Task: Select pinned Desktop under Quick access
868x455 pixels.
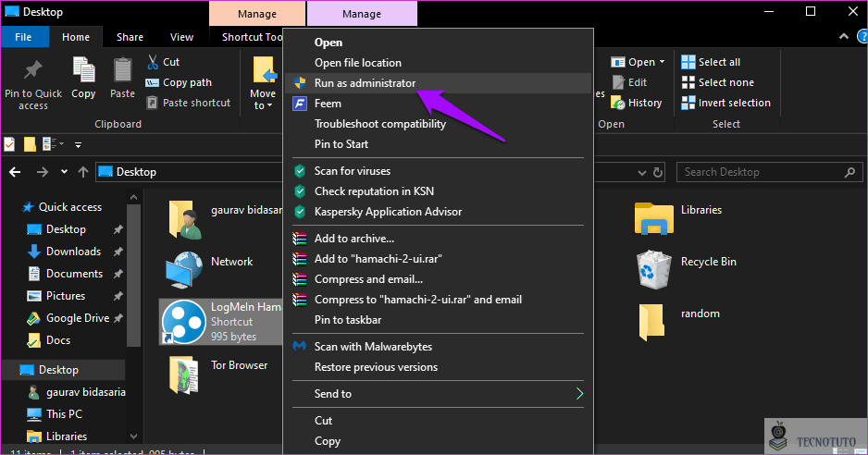Action: pyautogui.click(x=66, y=229)
